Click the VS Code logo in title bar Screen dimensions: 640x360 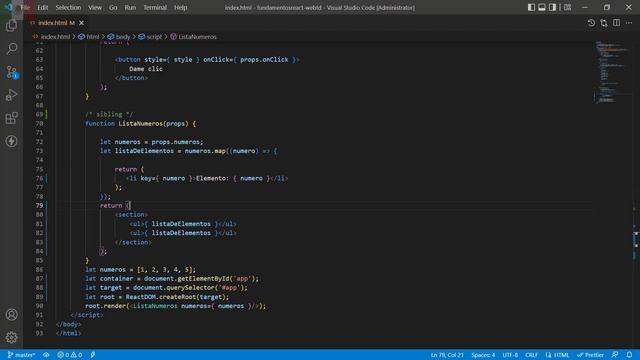9,7
